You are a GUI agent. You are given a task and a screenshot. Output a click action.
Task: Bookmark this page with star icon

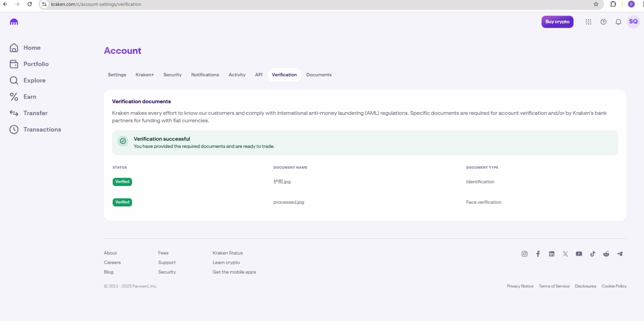596,4
